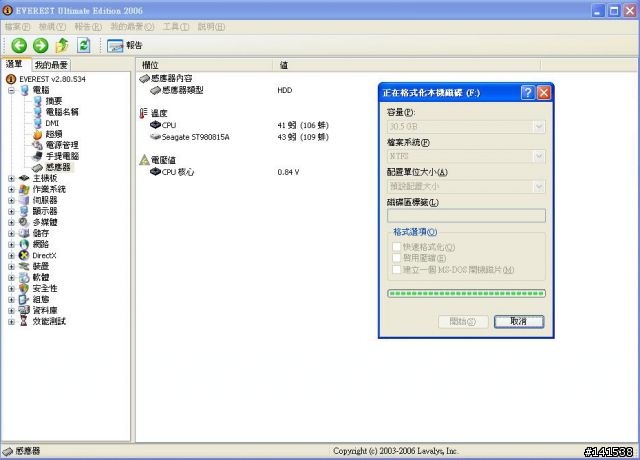Toggle 快速格式化 quick format checkbox
Image resolution: width=640 pixels, height=460 pixels.
pos(396,247)
